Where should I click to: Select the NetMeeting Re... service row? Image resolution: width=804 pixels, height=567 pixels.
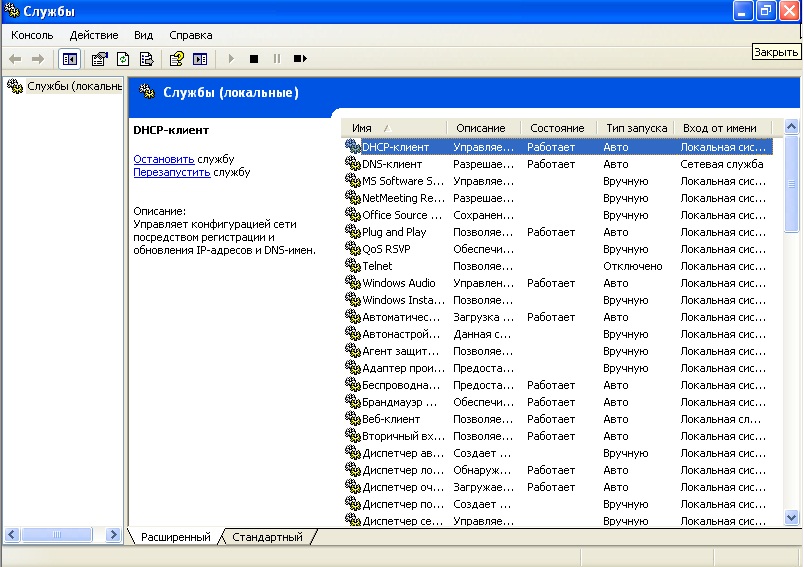point(557,198)
